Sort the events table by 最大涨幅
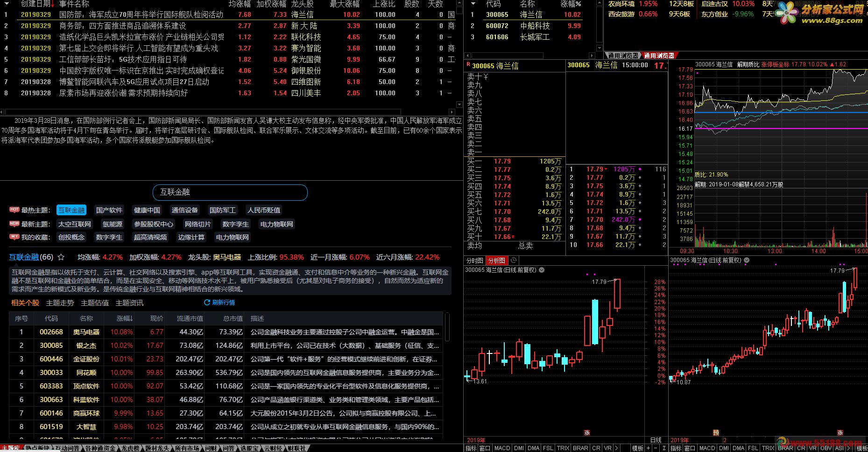 [345, 4]
